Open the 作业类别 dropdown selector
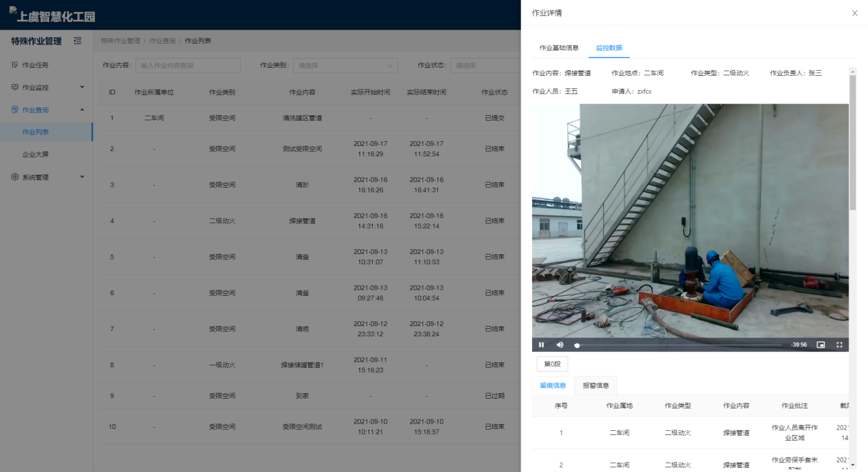 [x=345, y=65]
